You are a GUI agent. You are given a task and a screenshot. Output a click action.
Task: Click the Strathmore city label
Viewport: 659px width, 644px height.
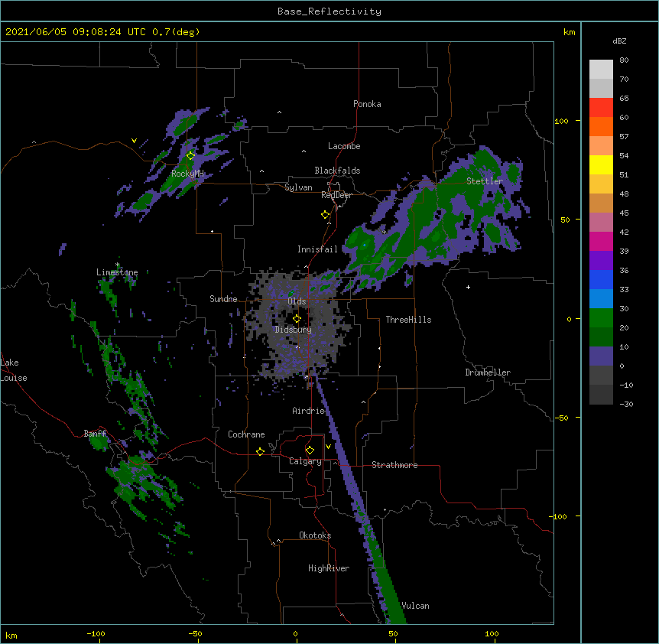[x=394, y=465]
